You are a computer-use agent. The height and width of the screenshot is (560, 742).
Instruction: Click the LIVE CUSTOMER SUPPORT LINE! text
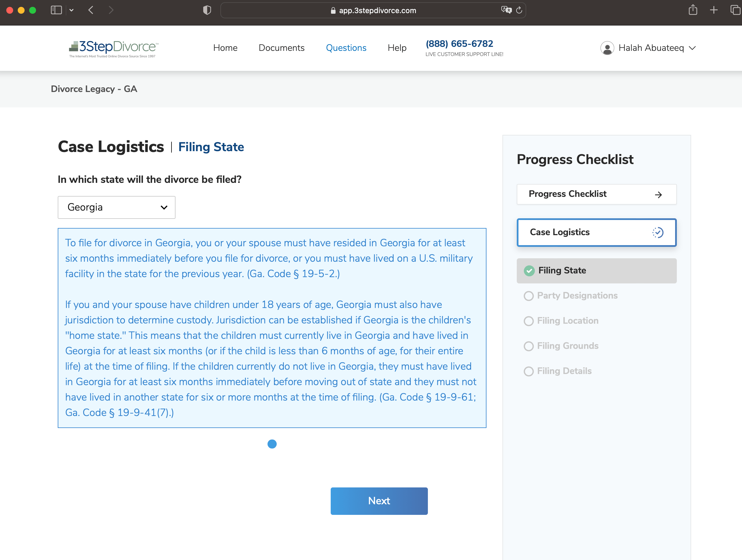tap(464, 54)
